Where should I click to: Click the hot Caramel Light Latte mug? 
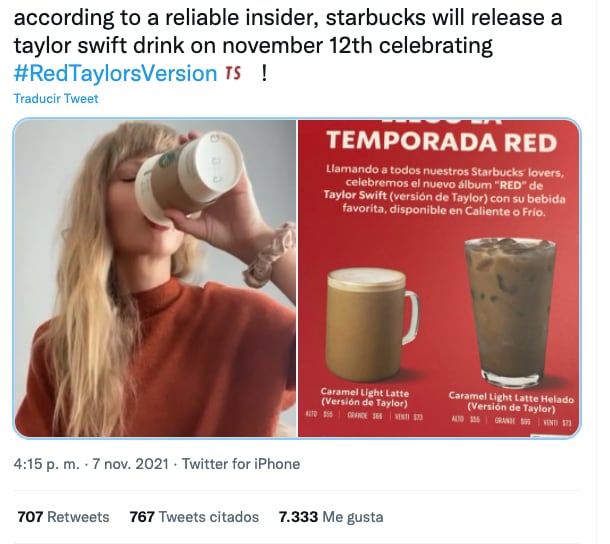coord(372,324)
